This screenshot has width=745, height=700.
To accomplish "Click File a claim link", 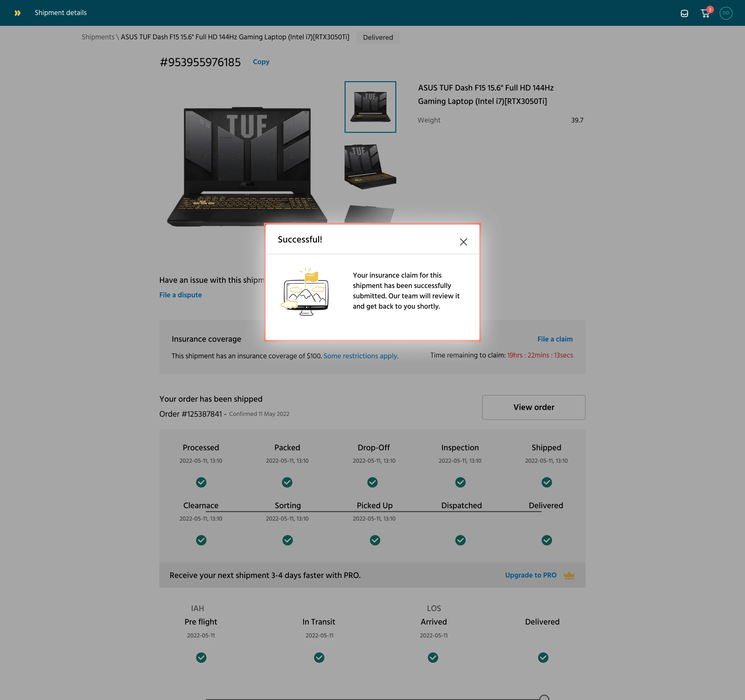I will tap(555, 339).
